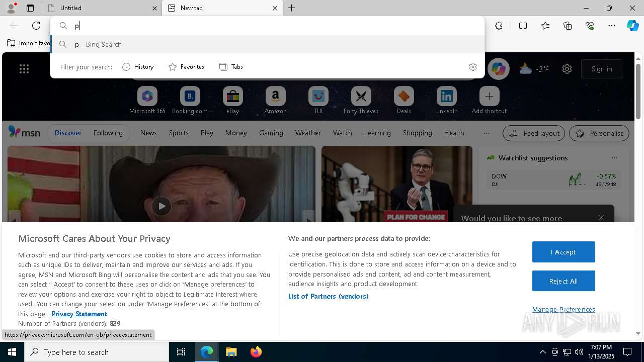Image resolution: width=644 pixels, height=362 pixels.
Task: Open the Learning category
Action: (x=377, y=133)
